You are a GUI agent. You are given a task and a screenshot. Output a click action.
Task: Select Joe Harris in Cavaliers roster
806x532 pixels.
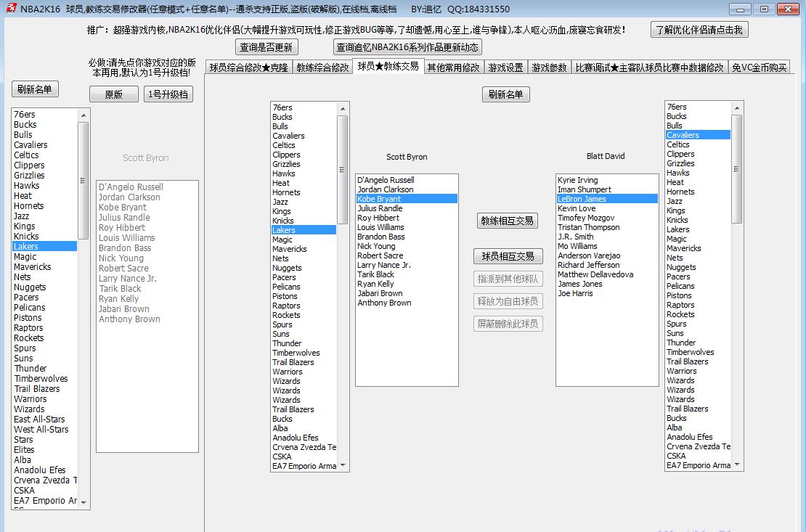[607, 293]
